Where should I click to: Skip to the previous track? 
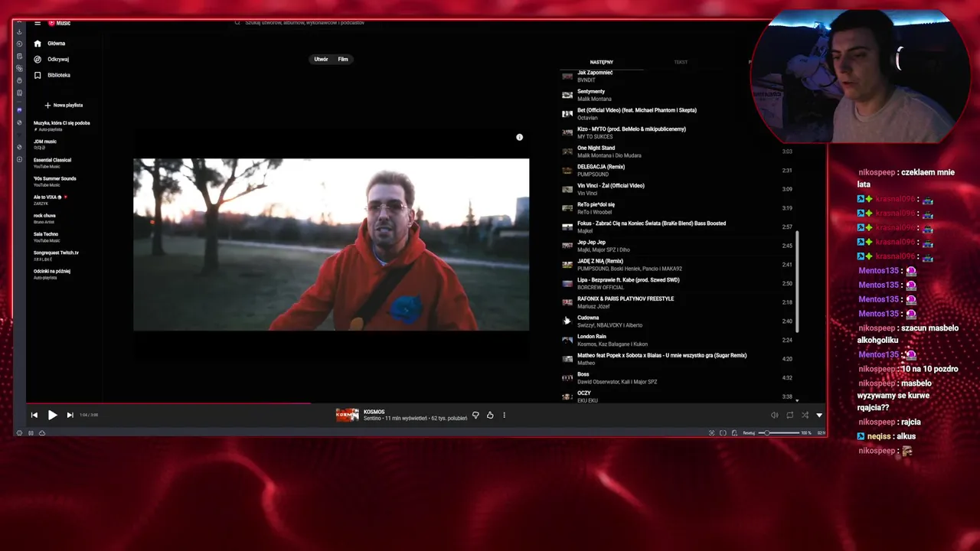click(34, 415)
